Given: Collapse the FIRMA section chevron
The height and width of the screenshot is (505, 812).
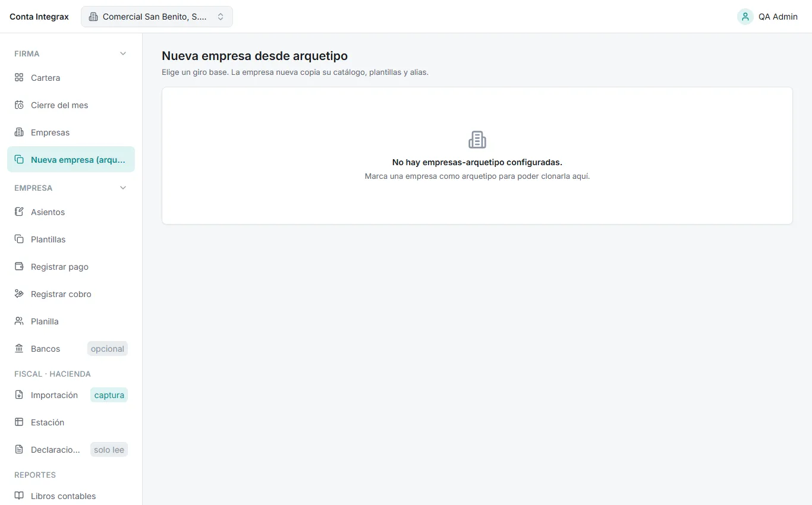Looking at the screenshot, I should (x=123, y=53).
